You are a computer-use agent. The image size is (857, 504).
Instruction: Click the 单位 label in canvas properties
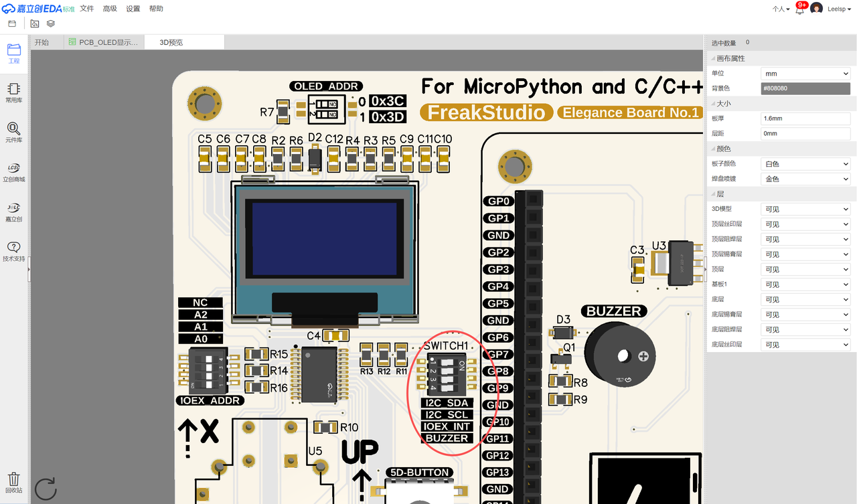coord(718,74)
